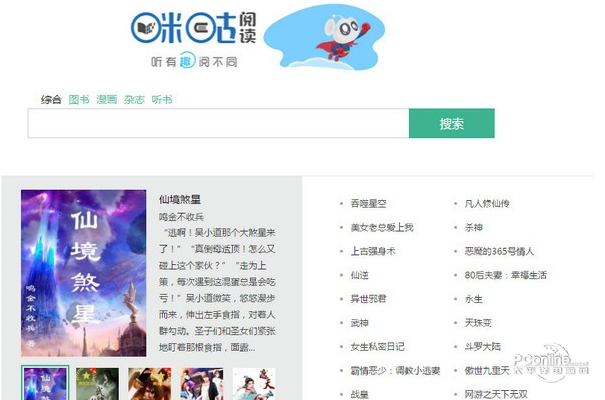The height and width of the screenshot is (400, 605).
Task: Focus the search text box
Action: pyautogui.click(x=218, y=123)
